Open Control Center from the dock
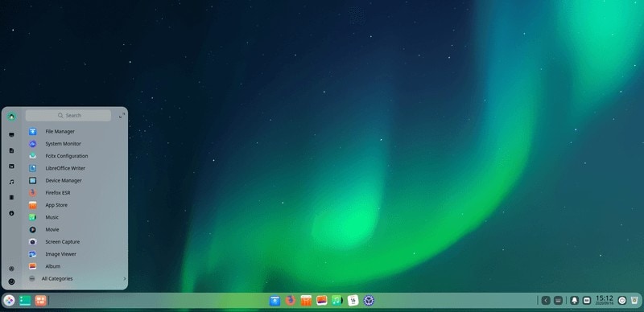This screenshot has height=312, width=644. 369,301
